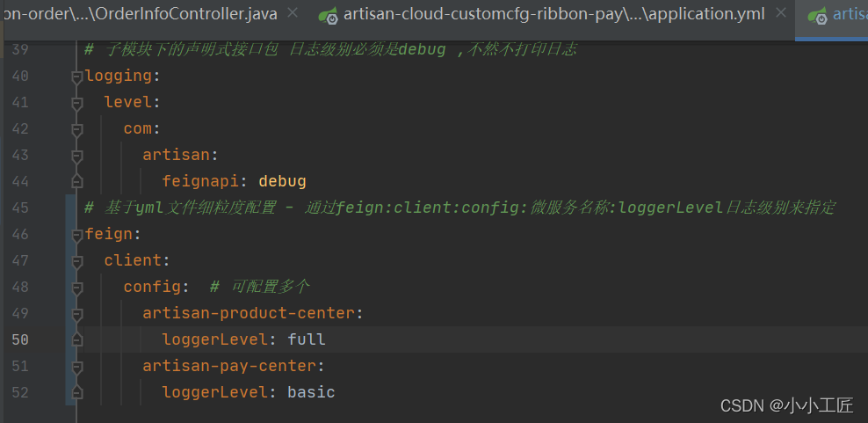Click the 'client' key on line 47

[133, 260]
